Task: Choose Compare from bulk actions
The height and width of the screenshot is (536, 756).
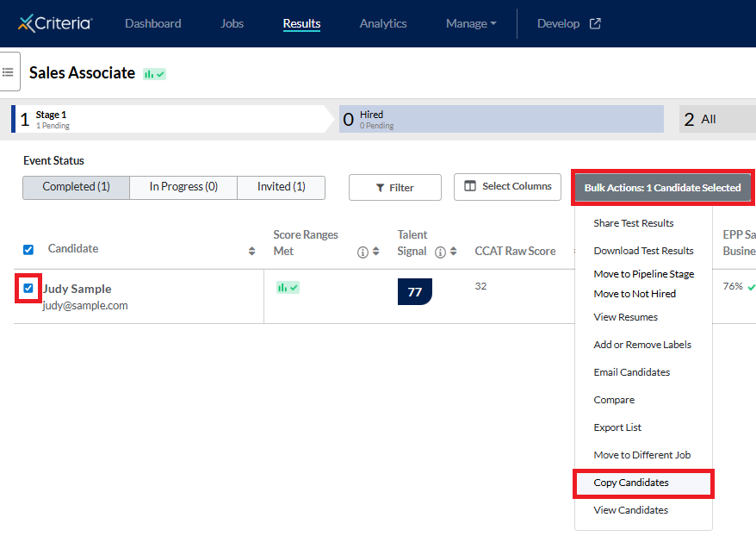Action: point(614,400)
